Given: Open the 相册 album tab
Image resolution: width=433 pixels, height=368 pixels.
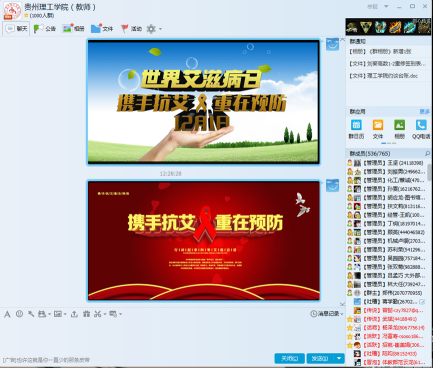Looking at the screenshot, I should [x=73, y=29].
